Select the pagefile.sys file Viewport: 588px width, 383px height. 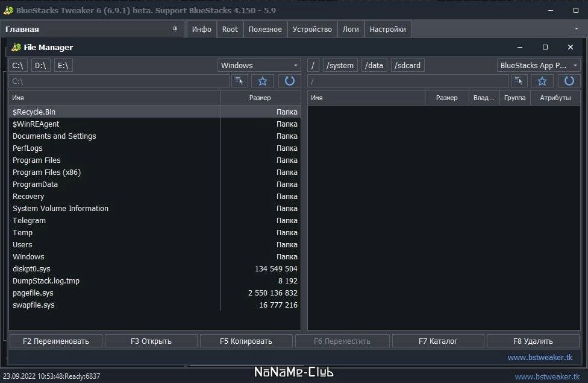click(155, 293)
